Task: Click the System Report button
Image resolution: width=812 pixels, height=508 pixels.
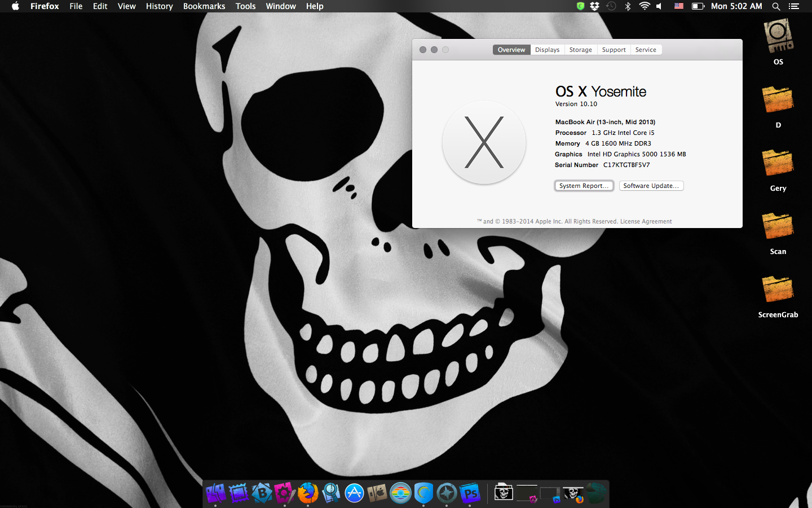Action: (x=584, y=186)
